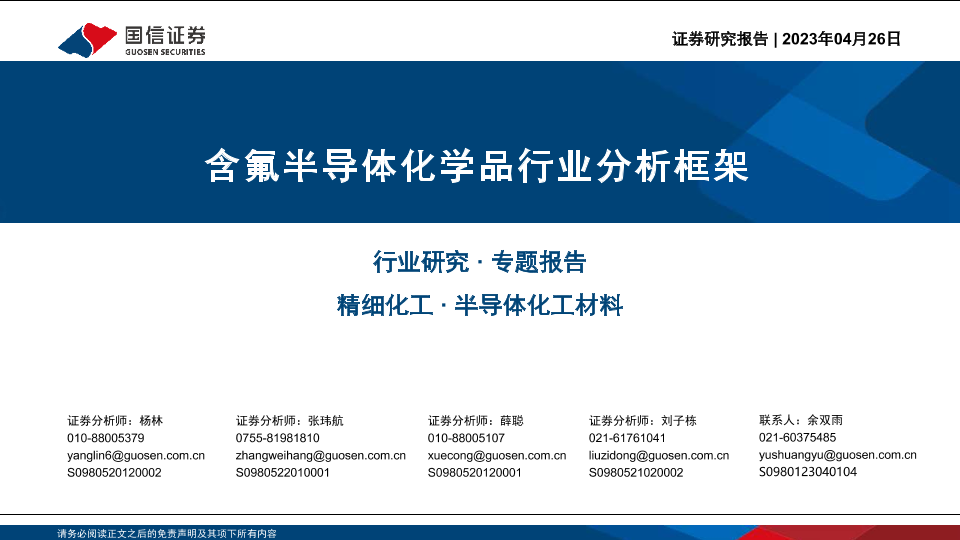Open email link liuzidong@guosen.com.cn
960x540 pixels.
659,455
